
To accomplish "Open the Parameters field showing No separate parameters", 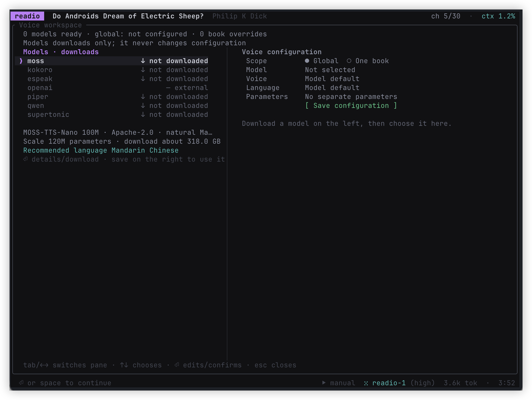I will click(351, 97).
